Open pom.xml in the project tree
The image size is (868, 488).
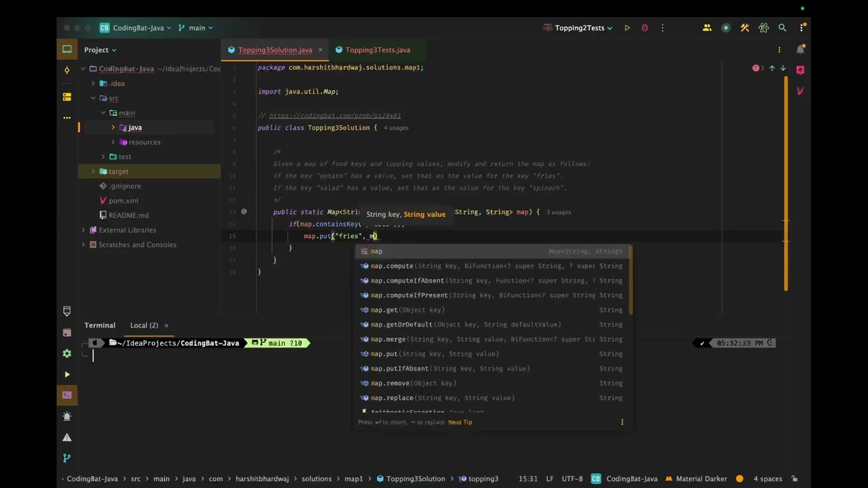coord(123,201)
